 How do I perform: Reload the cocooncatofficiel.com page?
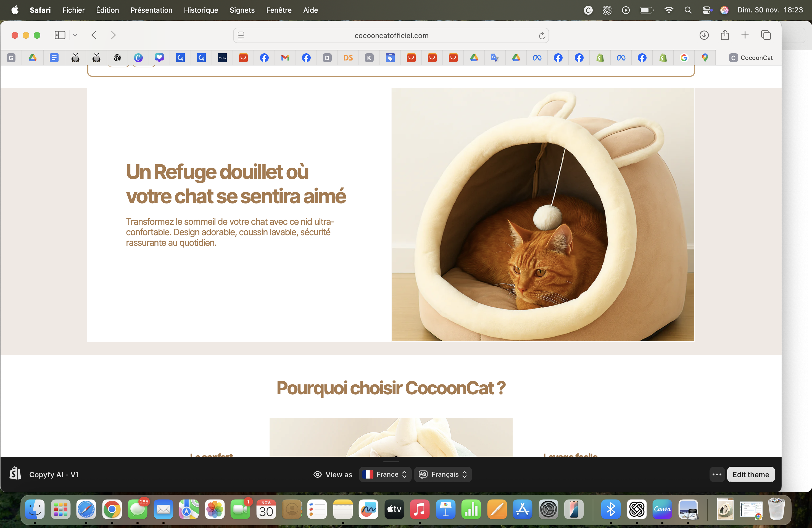tap(542, 35)
